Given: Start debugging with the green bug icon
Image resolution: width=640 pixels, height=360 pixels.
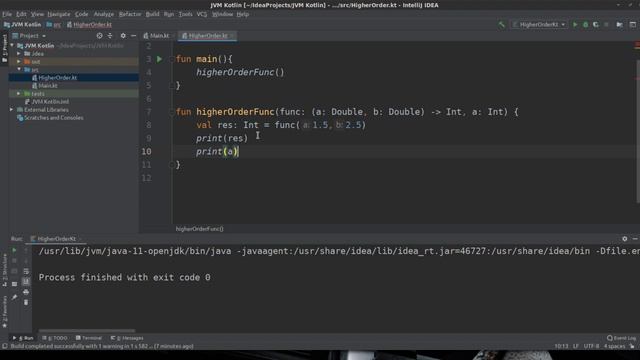Looking at the screenshot, I should pyautogui.click(x=585, y=24).
